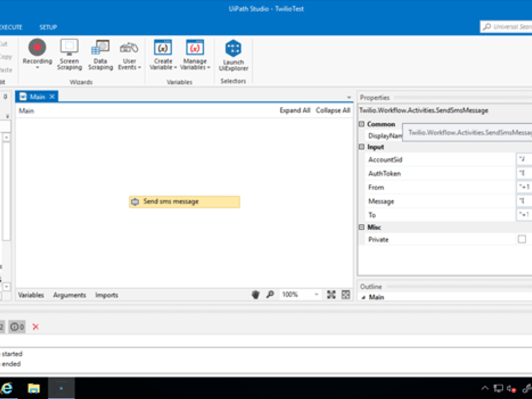Open the Arguments panel tab
Viewport: 532px width, 399px height.
(69, 295)
